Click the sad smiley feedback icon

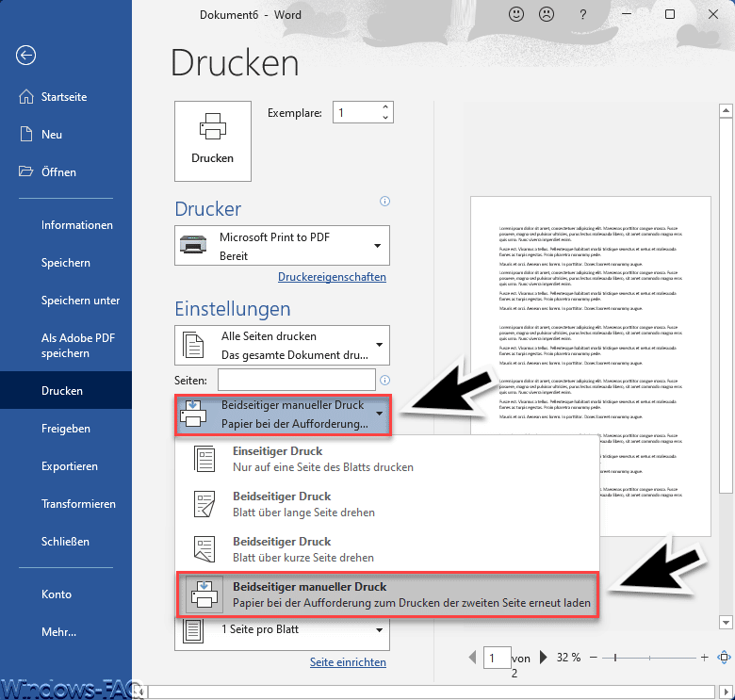(x=547, y=14)
